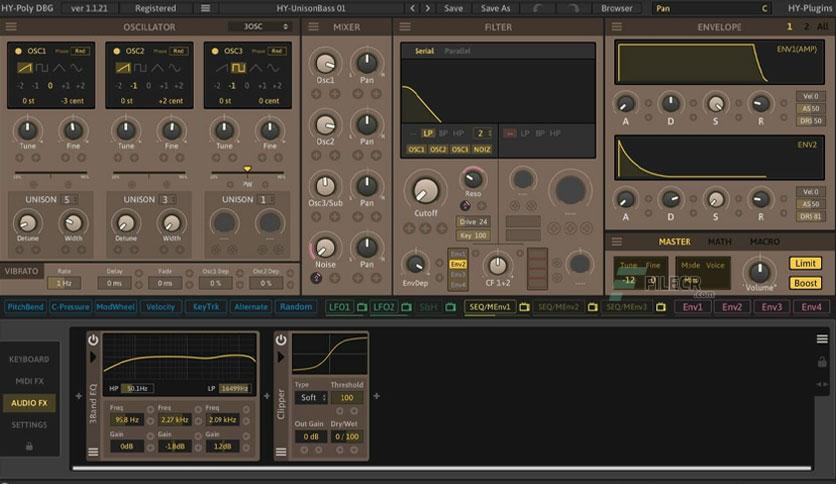This screenshot has height=484, width=836.
Task: Toggle the Boost button
Action: [805, 283]
